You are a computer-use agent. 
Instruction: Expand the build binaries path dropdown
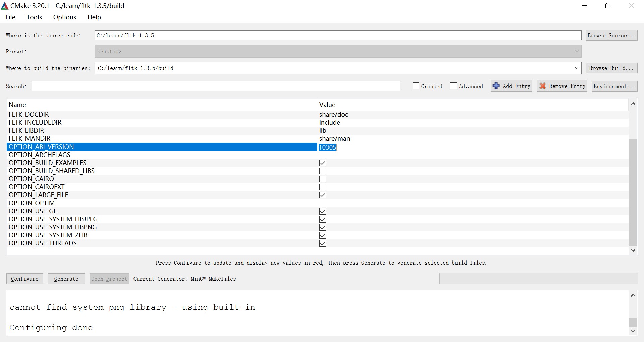click(x=577, y=68)
